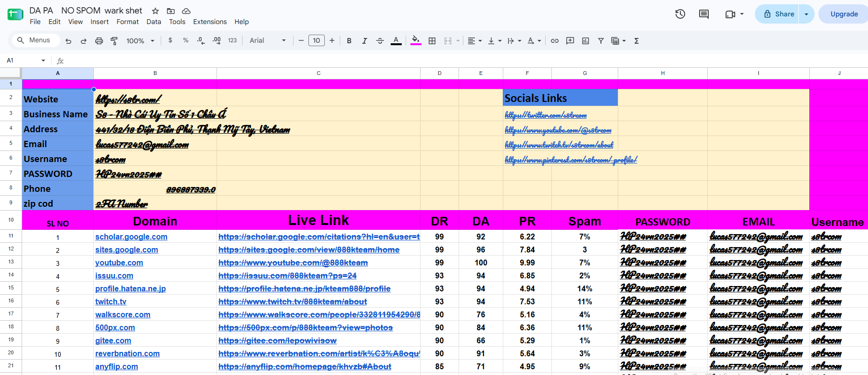Open the Extensions menu
Screen dimensions: 868x375
pyautogui.click(x=210, y=22)
